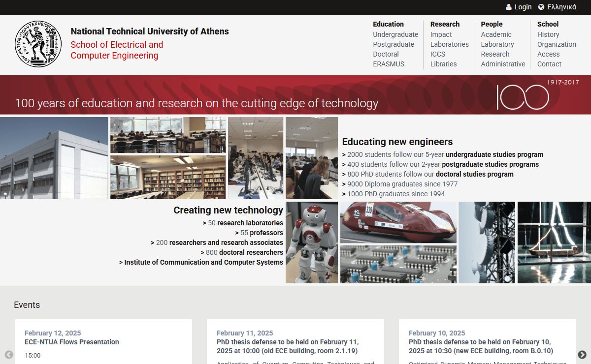Open the Research menu heading
Viewport: 591px width, 364px height.
(x=445, y=24)
